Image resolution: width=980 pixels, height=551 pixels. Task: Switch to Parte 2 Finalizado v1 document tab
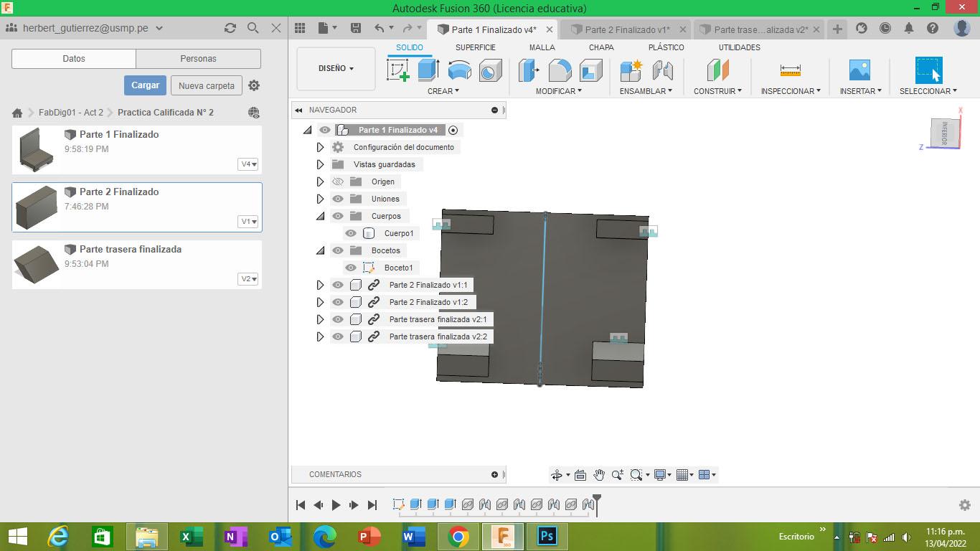tap(626, 29)
